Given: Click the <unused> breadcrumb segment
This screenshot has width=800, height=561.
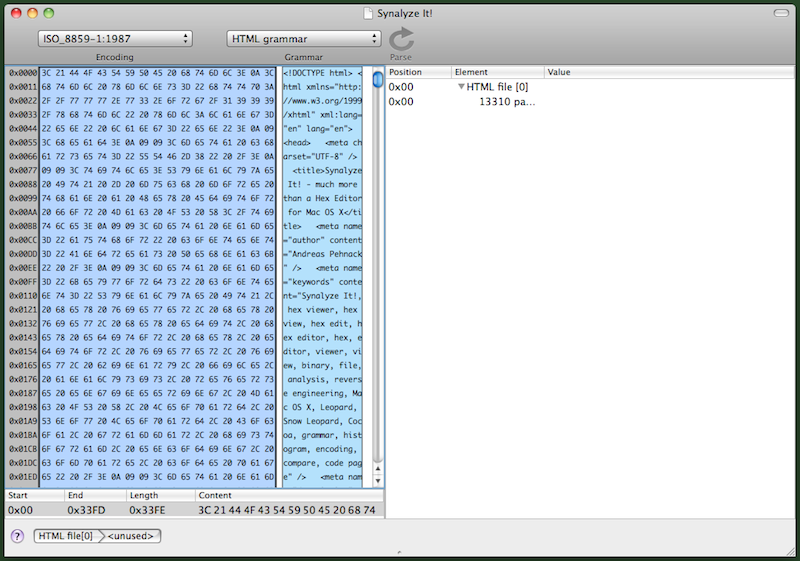Looking at the screenshot, I should click(x=132, y=536).
